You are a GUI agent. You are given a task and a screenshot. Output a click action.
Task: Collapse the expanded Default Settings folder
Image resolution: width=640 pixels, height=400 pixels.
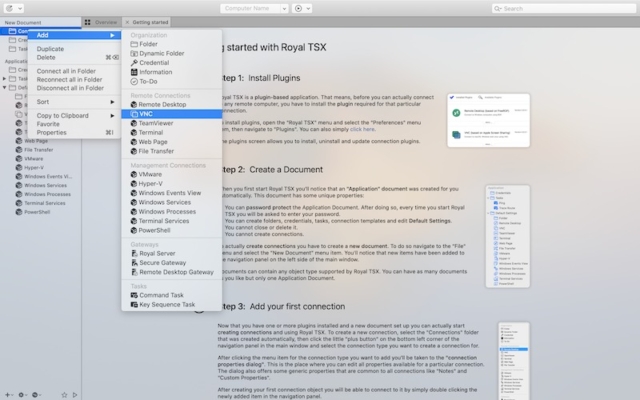[x=4, y=87]
